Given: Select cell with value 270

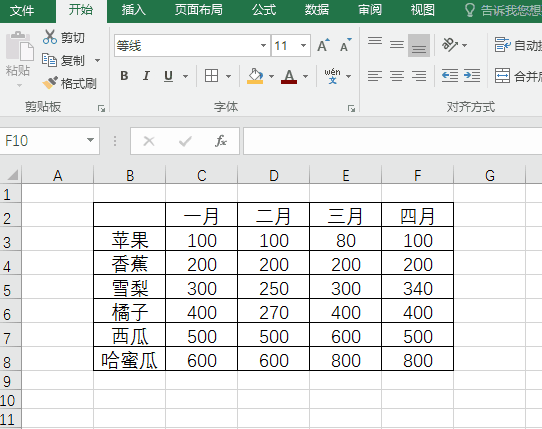Looking at the screenshot, I should click(274, 311).
